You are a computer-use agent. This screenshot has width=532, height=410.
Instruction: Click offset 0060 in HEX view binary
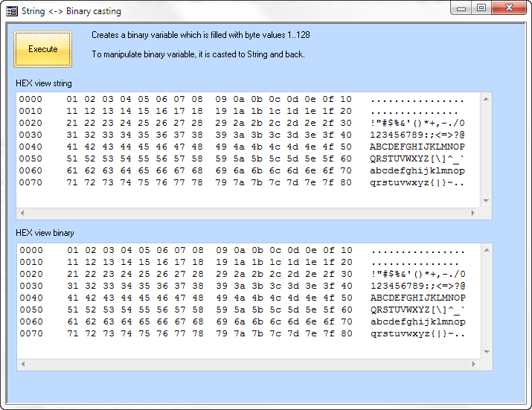pos(31,321)
